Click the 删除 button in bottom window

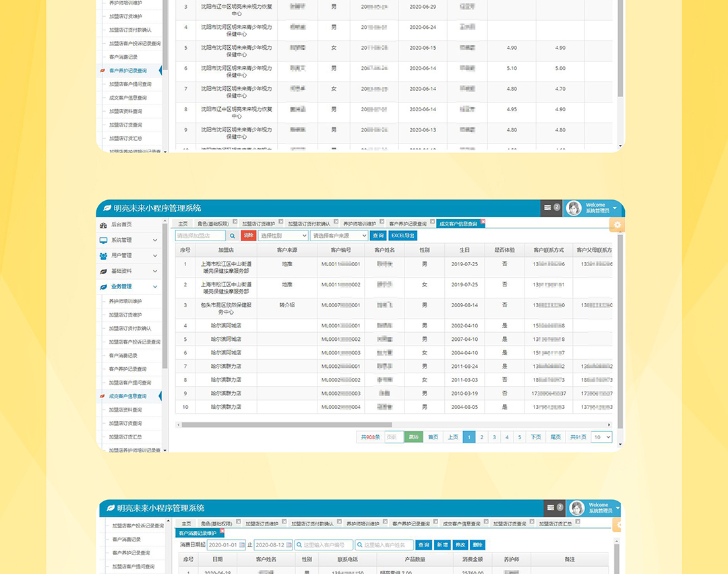[x=477, y=545]
